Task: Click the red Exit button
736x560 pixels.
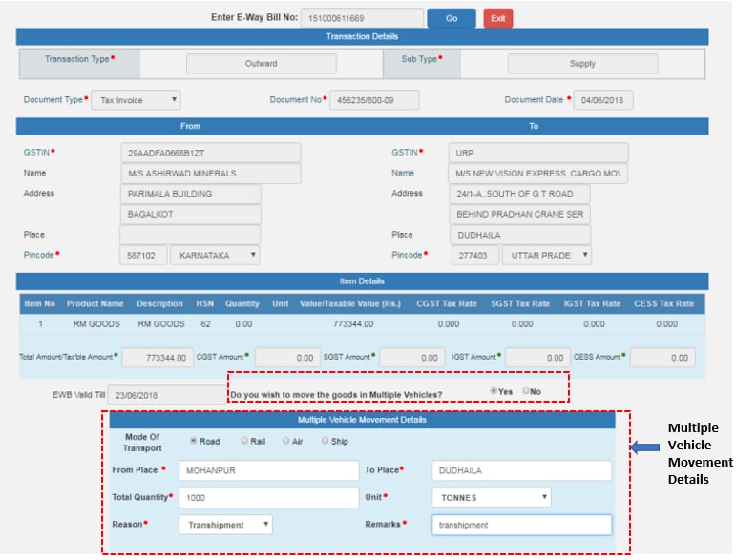Action: click(x=498, y=18)
